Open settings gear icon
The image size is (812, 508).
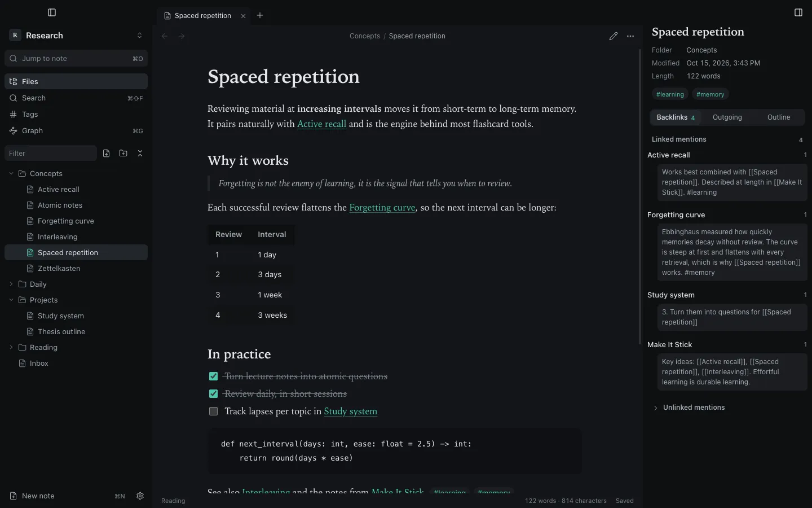[140, 496]
